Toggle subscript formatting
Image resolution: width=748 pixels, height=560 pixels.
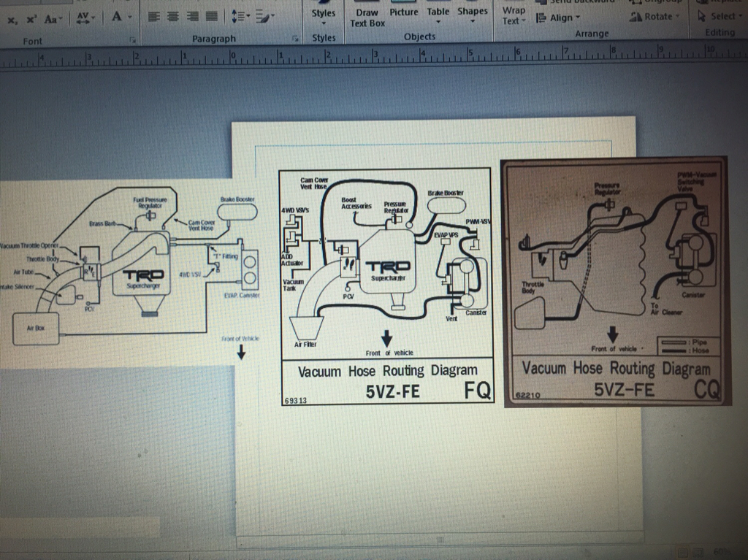tap(12, 20)
